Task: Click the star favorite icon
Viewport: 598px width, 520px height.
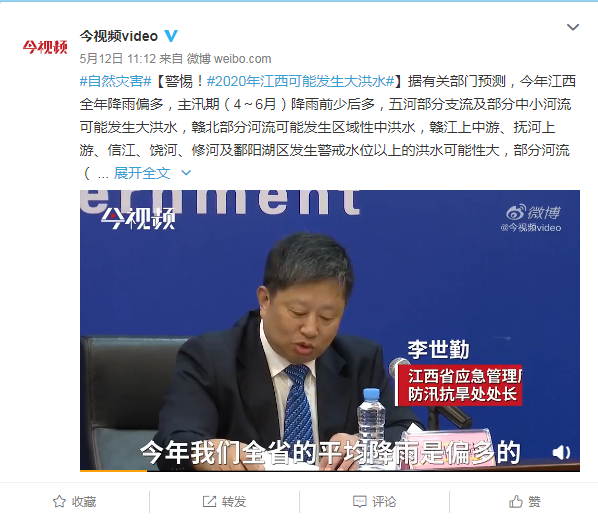Action: [59, 501]
